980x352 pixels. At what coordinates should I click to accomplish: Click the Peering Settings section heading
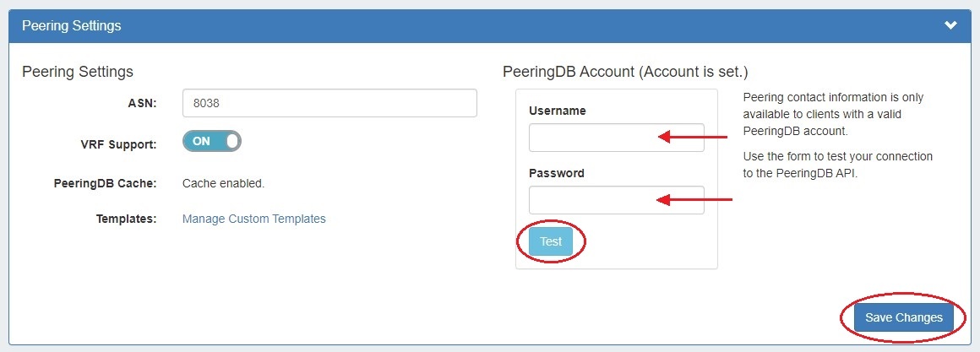(78, 72)
